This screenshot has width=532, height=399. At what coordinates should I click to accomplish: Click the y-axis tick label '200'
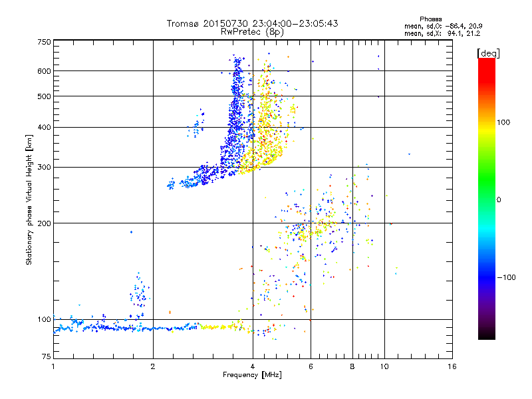tap(44, 223)
